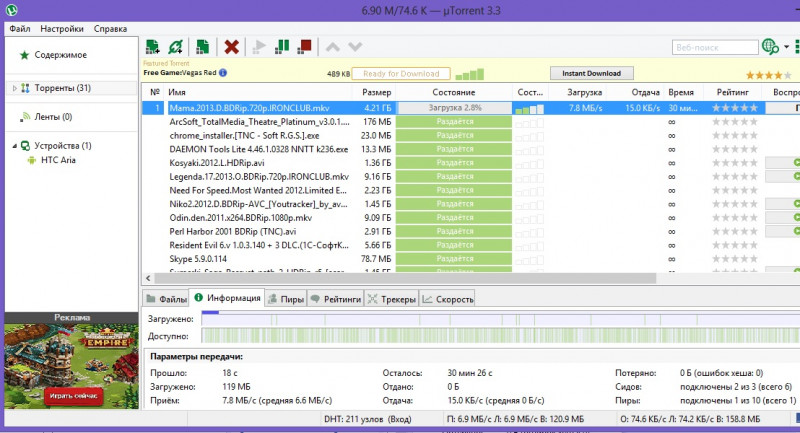Click DHT: 211 узлов status entry
Viewport: 800px width, 433px height.
[x=367, y=419]
